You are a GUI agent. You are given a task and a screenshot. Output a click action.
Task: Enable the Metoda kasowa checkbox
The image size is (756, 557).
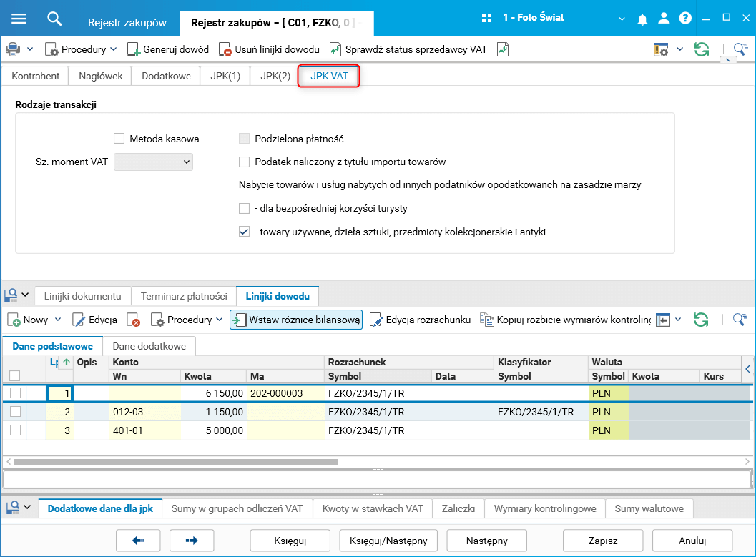point(119,139)
